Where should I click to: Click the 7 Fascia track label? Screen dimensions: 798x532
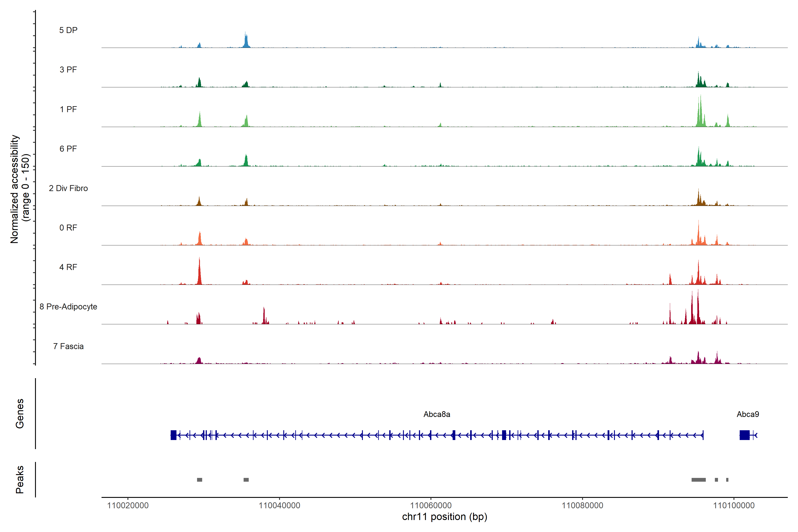(x=68, y=346)
